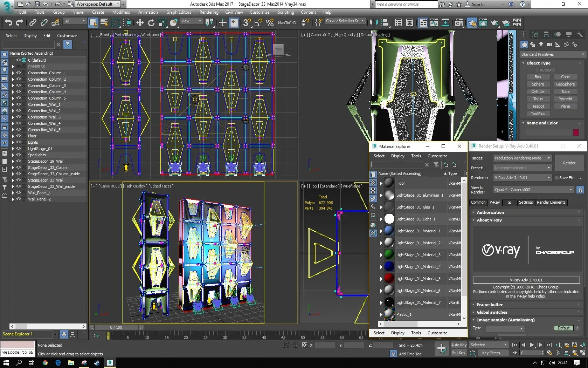Enable the Save File checkbox
The image size is (588, 368).
(556, 178)
